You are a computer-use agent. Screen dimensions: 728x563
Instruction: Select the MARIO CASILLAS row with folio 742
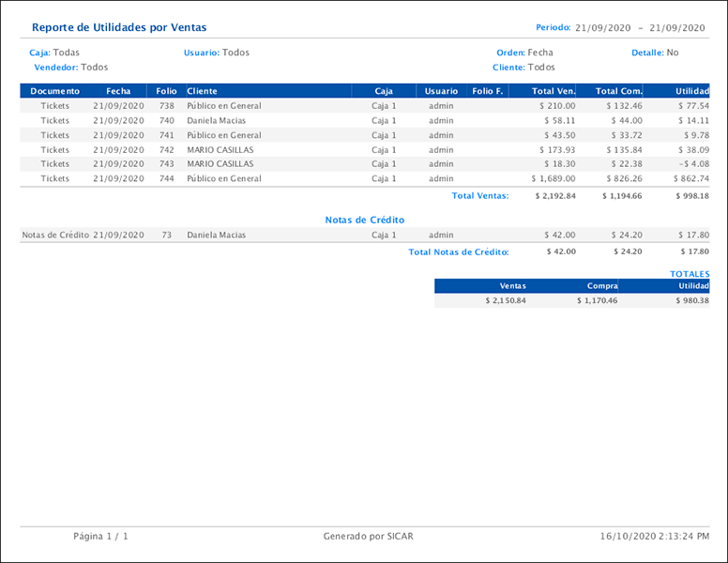220,150
